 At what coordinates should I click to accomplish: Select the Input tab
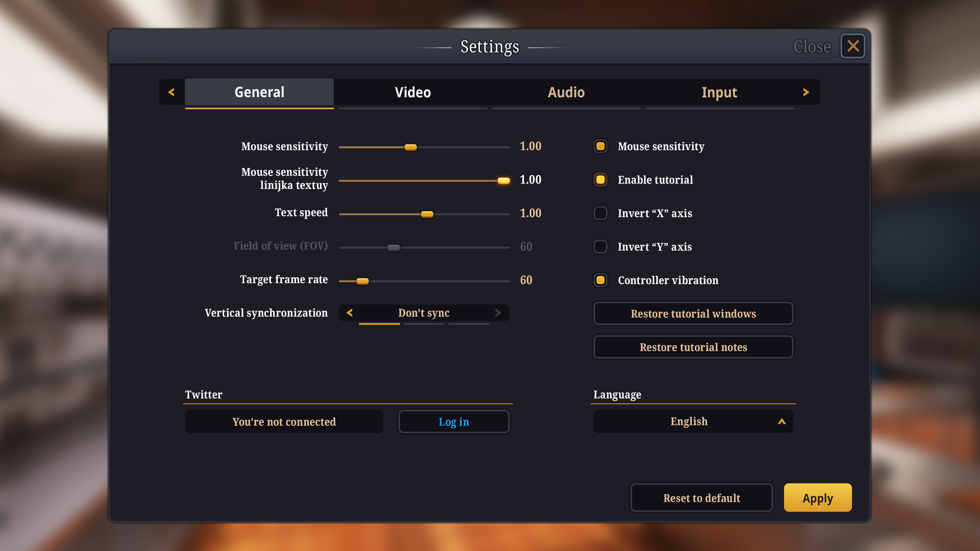[x=719, y=92]
